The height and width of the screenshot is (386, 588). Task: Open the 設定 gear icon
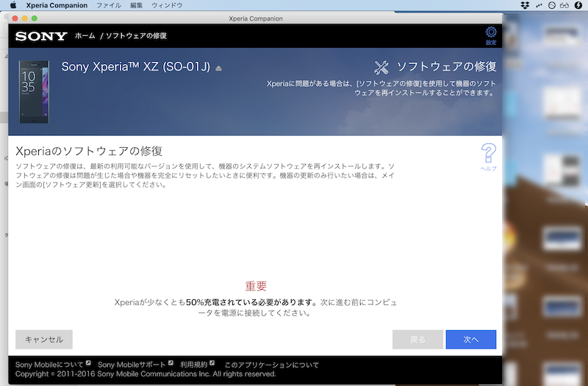coord(491,32)
